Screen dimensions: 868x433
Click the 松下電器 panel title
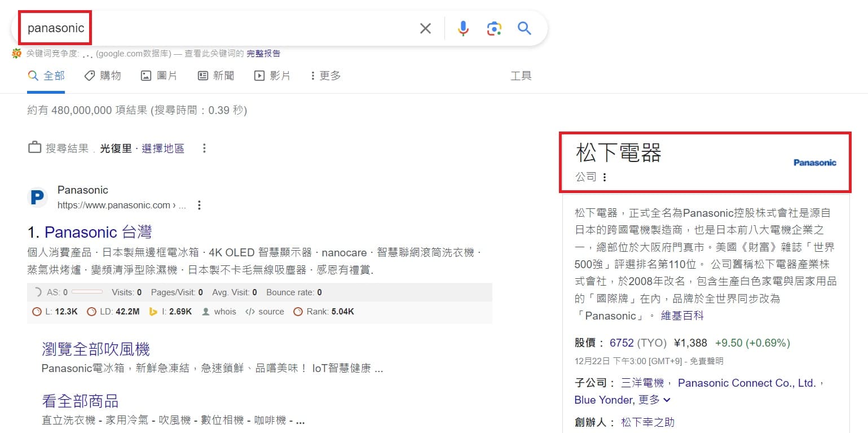point(619,153)
